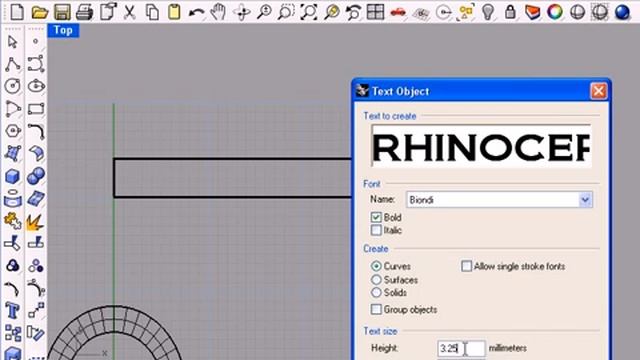Click the light bulb hide objects icon
Image resolution: width=640 pixels, height=360 pixels.
[x=488, y=11]
